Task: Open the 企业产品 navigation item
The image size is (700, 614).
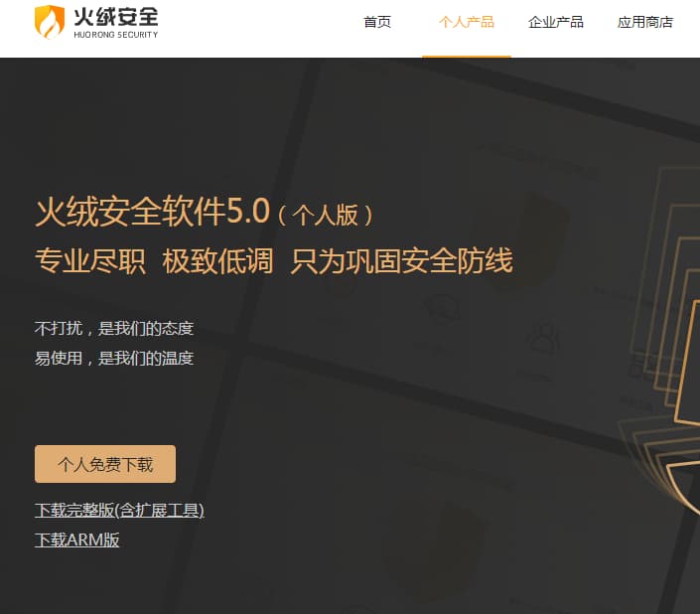Action: (x=556, y=22)
